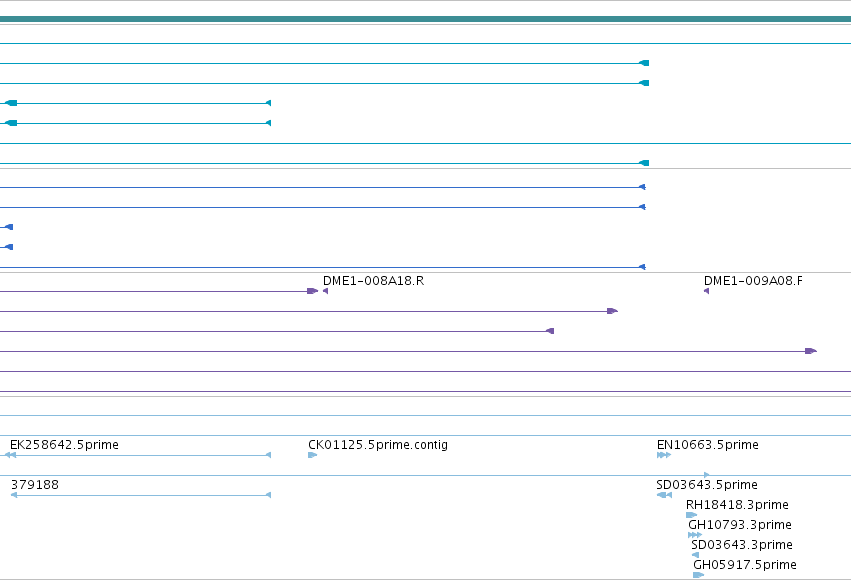Select the EK258642.5prime feature line
The width and height of the screenshot is (851, 580).
138,455
